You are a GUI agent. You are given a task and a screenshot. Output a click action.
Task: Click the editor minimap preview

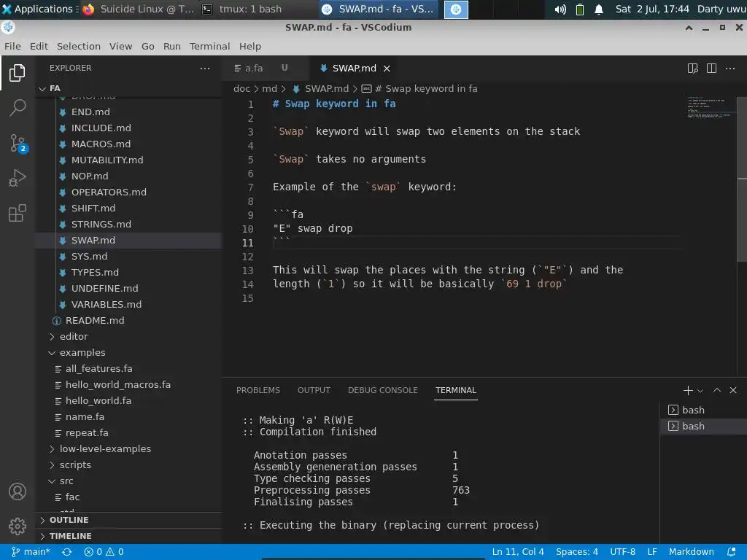tap(708, 107)
